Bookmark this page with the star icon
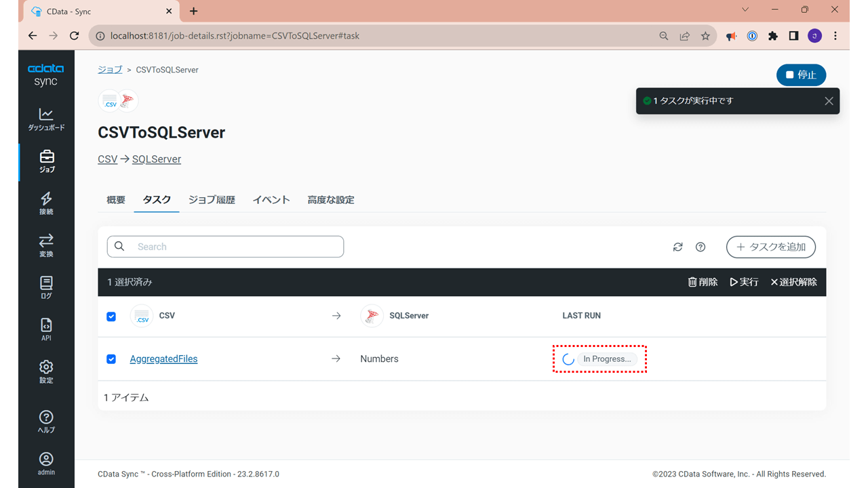 [705, 36]
